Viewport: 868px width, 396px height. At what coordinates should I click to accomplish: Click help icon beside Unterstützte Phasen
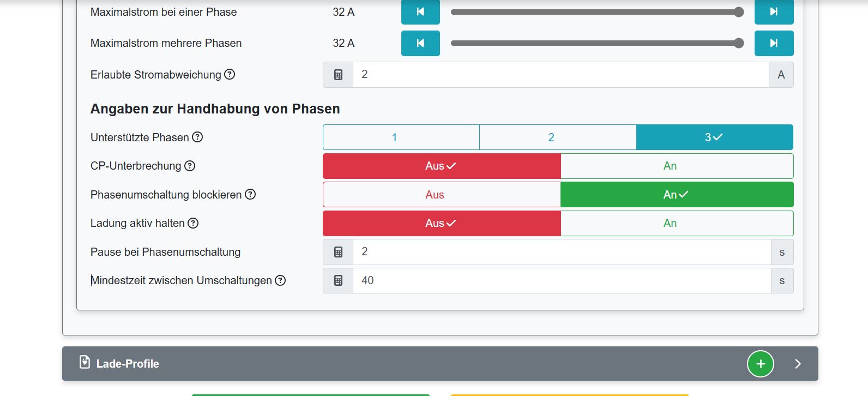(197, 137)
